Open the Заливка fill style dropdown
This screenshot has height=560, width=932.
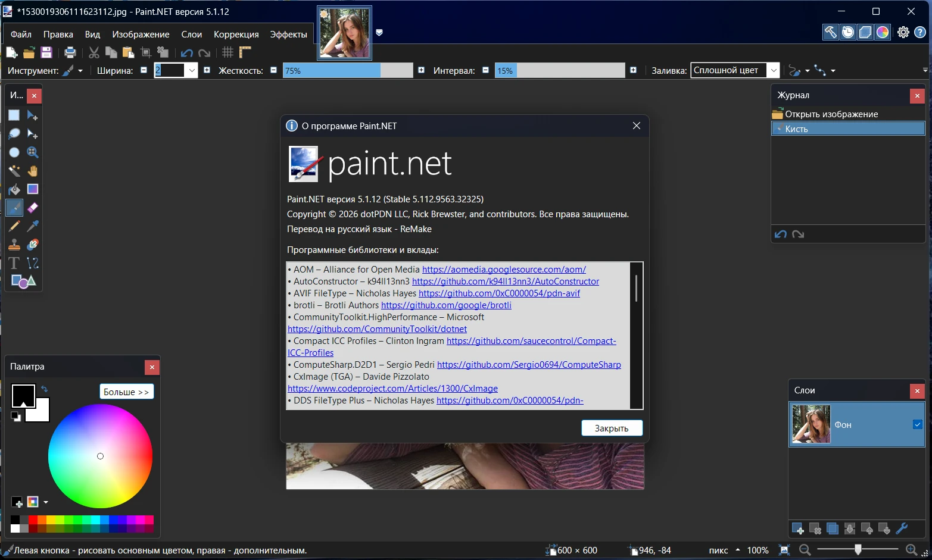773,70
